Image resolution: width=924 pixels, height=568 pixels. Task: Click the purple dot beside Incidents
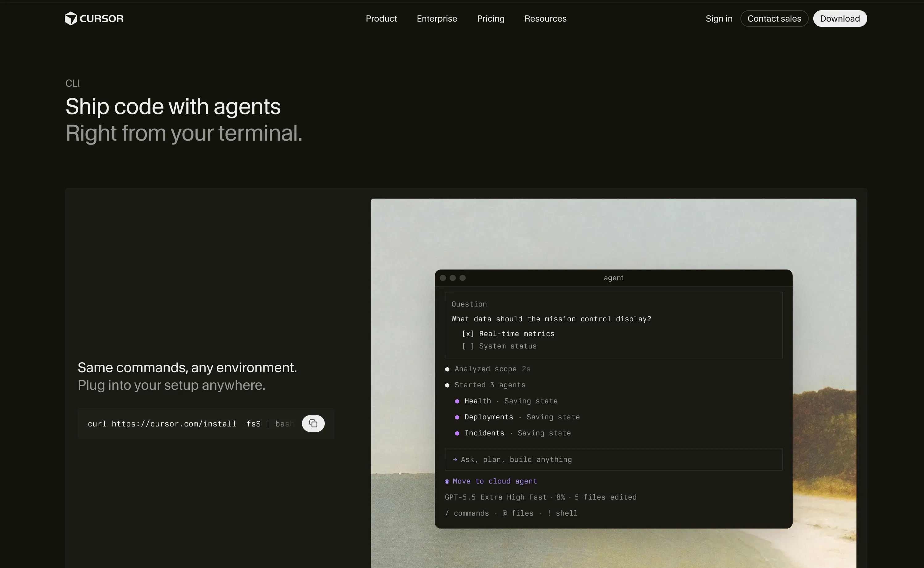[x=457, y=433]
